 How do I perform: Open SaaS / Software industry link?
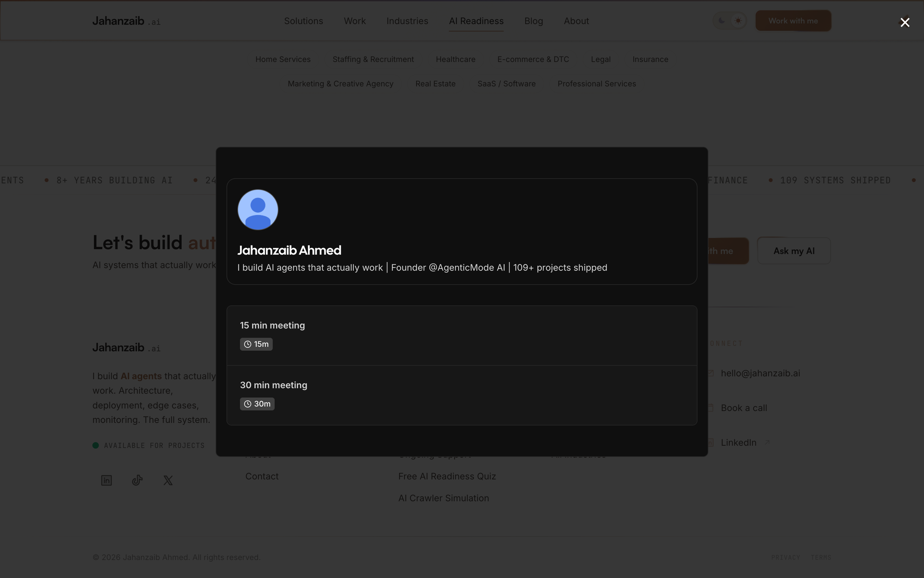[x=506, y=84]
